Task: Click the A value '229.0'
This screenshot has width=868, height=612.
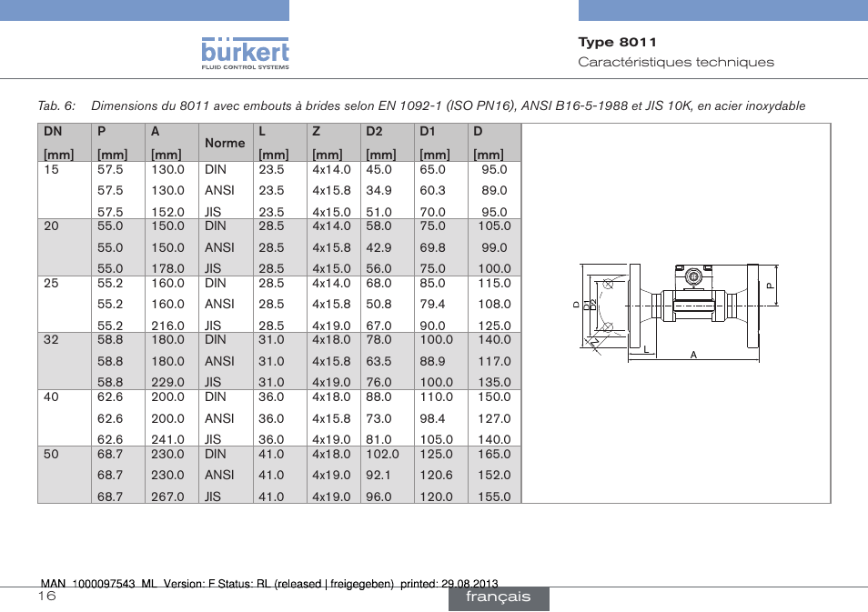Action: tap(167, 382)
